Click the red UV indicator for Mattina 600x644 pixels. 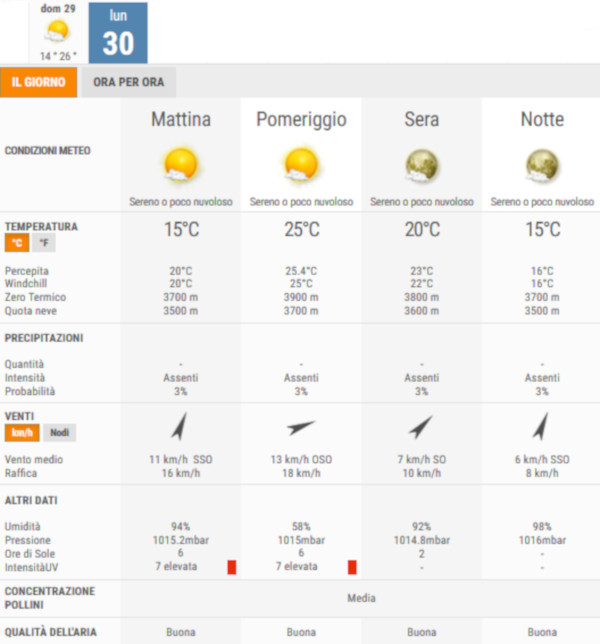click(232, 567)
